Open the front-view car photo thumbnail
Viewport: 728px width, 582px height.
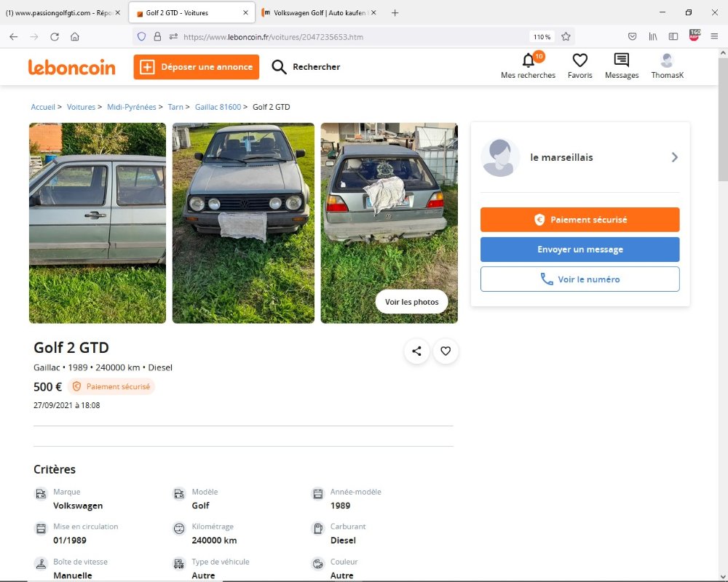243,223
